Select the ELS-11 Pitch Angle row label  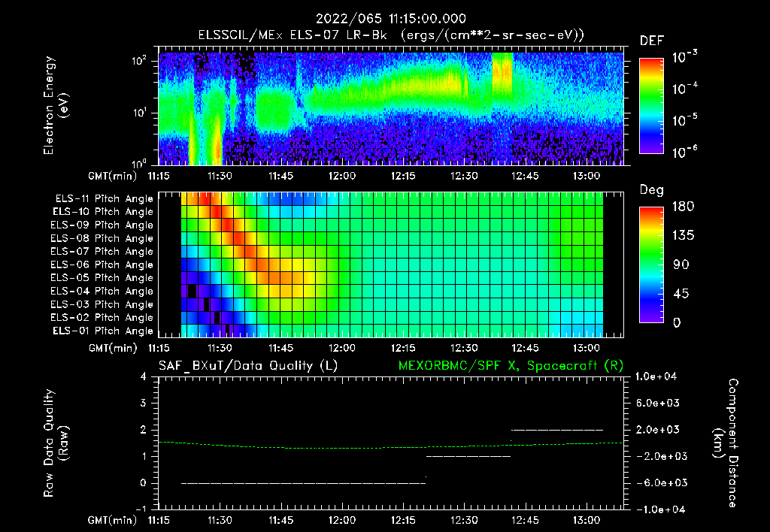coord(104,199)
